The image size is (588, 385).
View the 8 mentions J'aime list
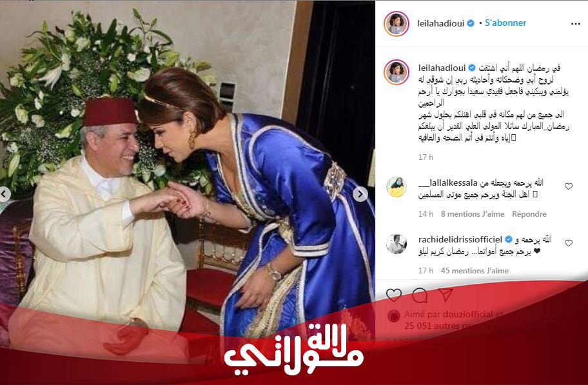coord(473,214)
